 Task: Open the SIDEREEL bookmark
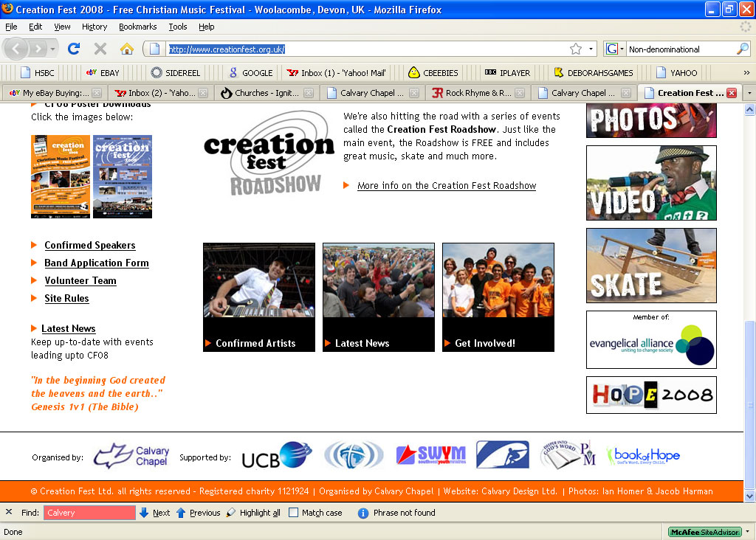tap(176, 73)
